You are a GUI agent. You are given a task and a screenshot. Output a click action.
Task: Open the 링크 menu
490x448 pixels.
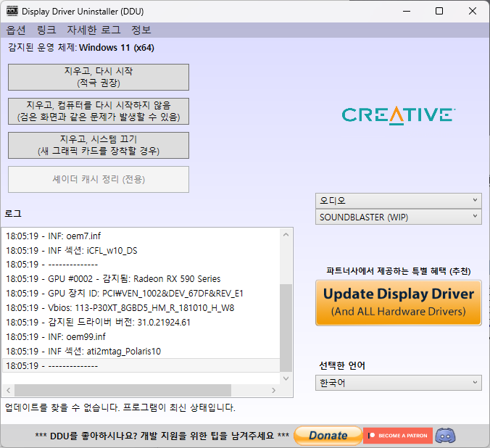click(x=46, y=30)
